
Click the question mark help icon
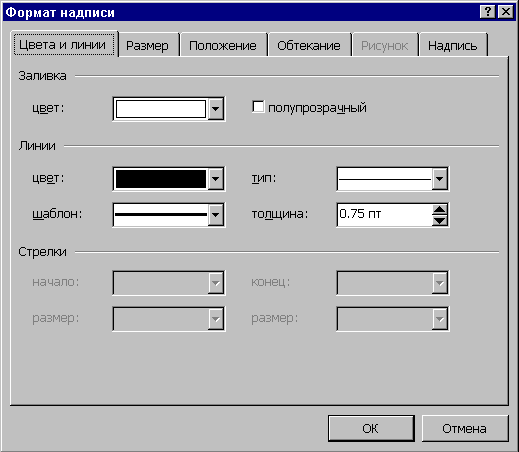click(x=487, y=12)
